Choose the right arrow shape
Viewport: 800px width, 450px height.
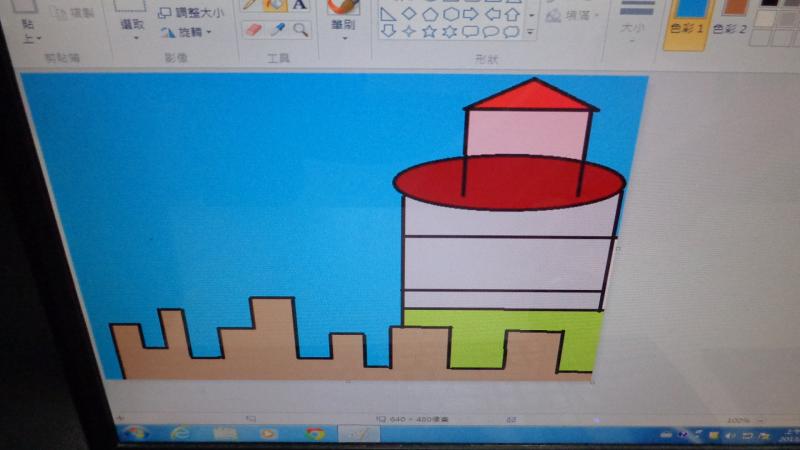point(471,14)
